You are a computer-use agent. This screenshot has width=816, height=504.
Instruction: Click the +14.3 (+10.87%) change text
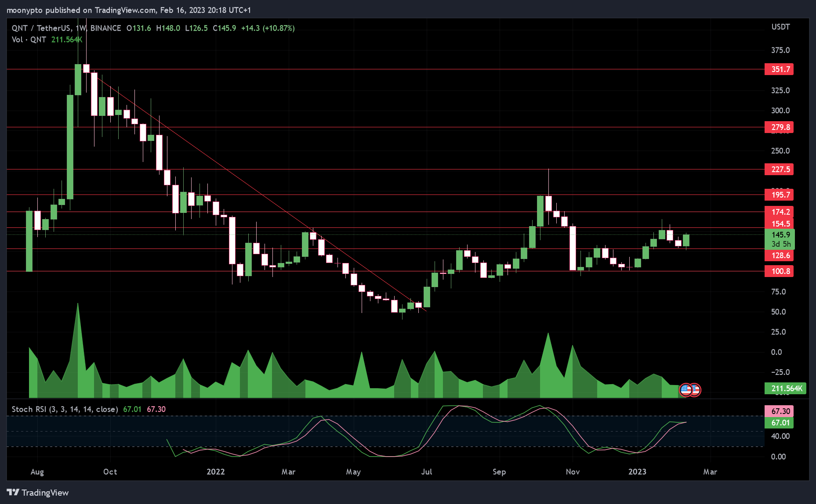point(268,28)
